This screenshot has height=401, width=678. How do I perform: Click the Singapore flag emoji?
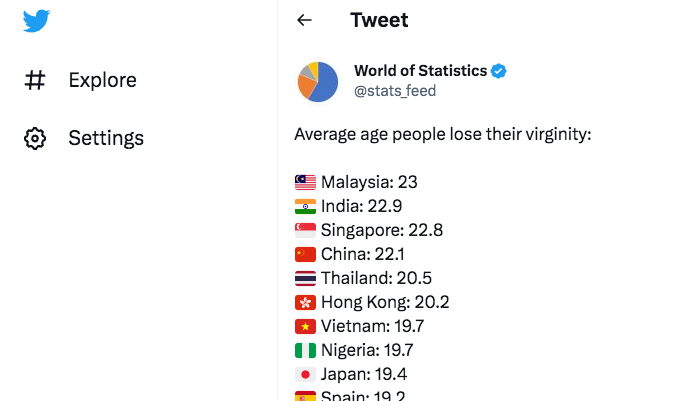[305, 231]
